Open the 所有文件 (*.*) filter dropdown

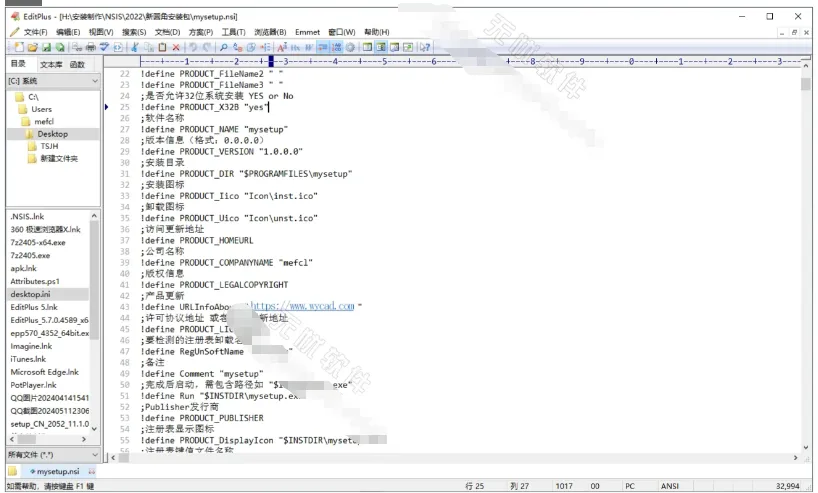point(53,455)
